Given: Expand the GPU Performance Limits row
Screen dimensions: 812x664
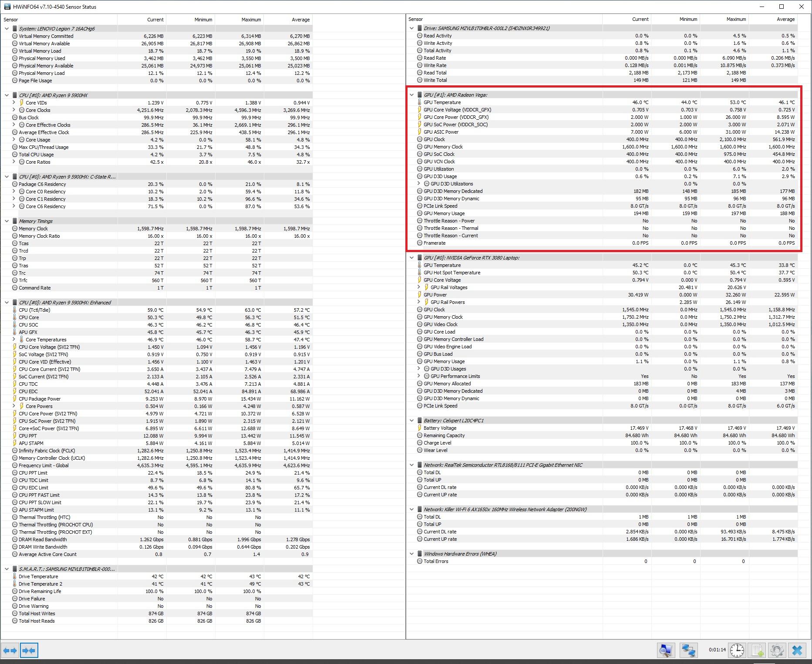Looking at the screenshot, I should point(419,376).
